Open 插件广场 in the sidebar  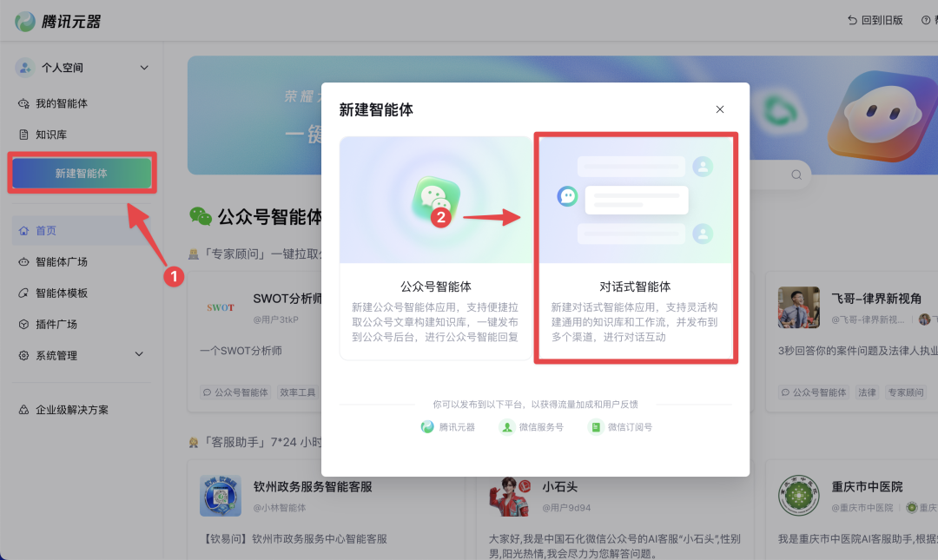click(56, 324)
